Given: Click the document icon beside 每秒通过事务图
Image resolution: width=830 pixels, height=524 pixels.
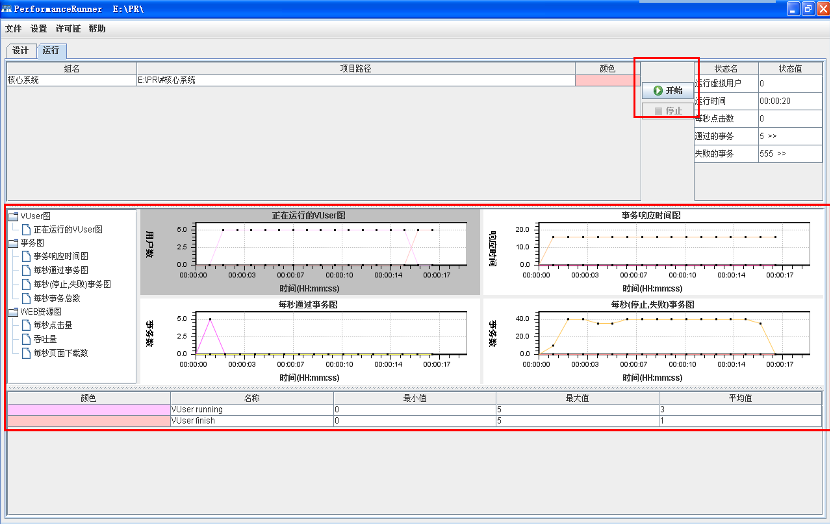Looking at the screenshot, I should tap(25, 270).
